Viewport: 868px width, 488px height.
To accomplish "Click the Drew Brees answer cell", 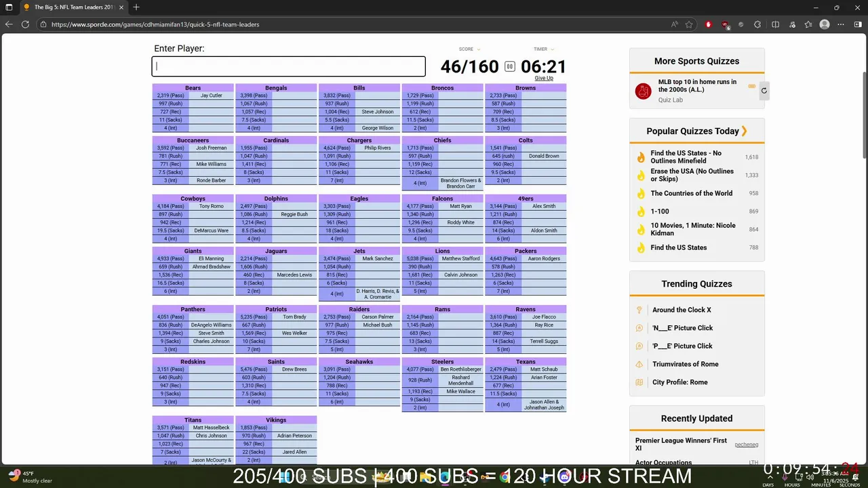I will (x=294, y=369).
